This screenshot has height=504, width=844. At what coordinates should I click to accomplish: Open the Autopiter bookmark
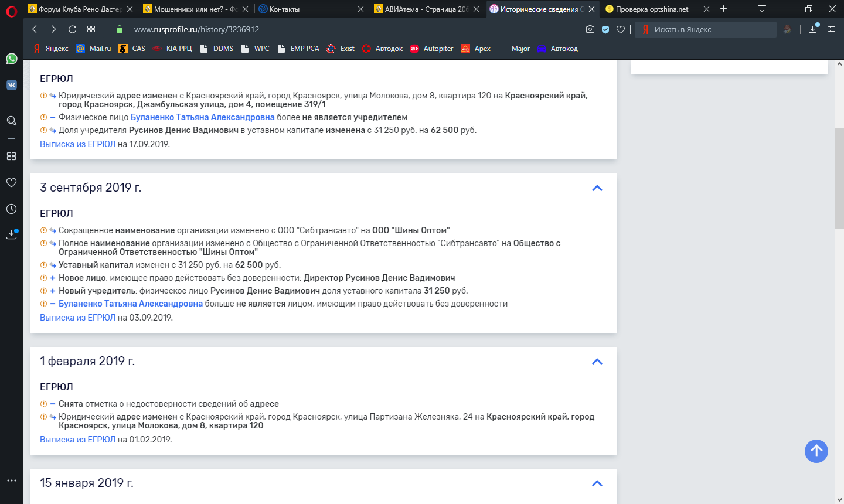pyautogui.click(x=438, y=49)
